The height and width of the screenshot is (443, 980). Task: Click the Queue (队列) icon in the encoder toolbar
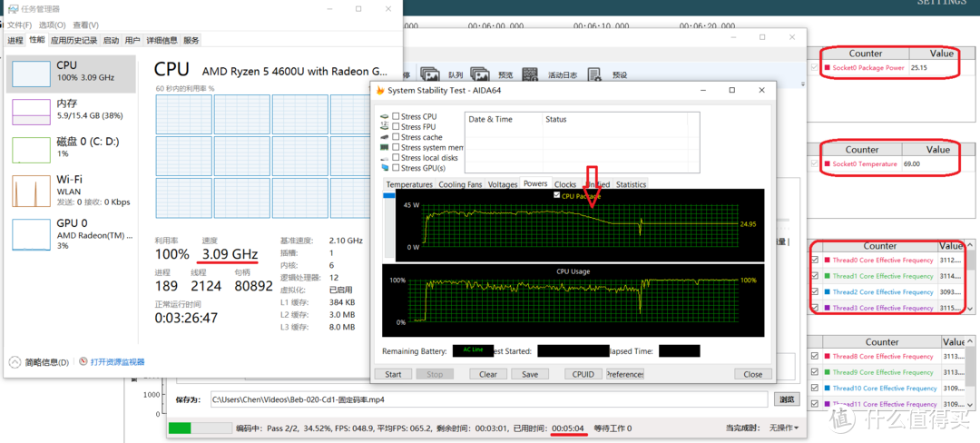click(430, 74)
